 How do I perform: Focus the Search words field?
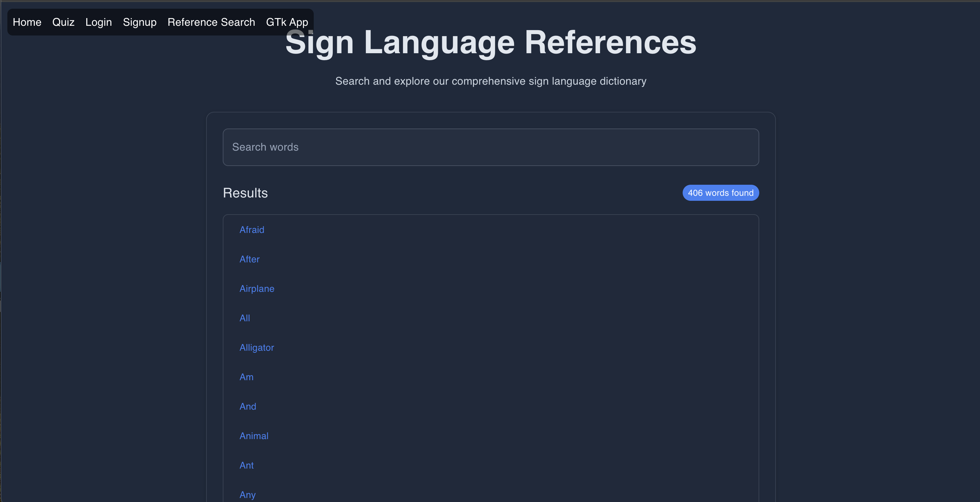(x=490, y=147)
